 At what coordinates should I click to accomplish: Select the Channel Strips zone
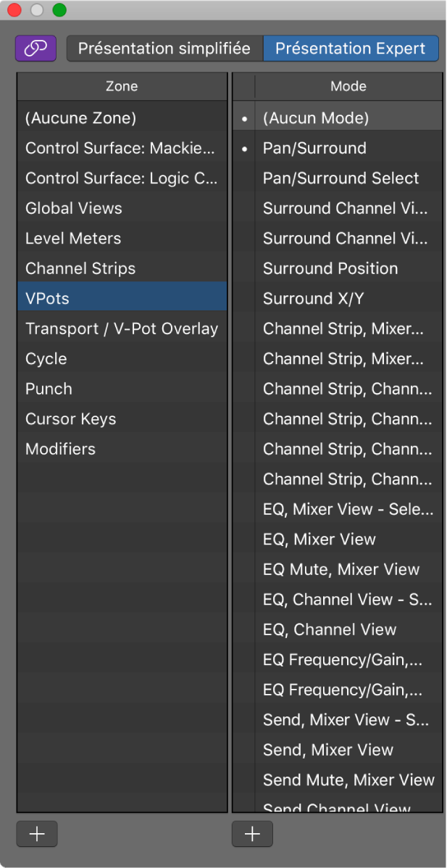[x=80, y=269]
